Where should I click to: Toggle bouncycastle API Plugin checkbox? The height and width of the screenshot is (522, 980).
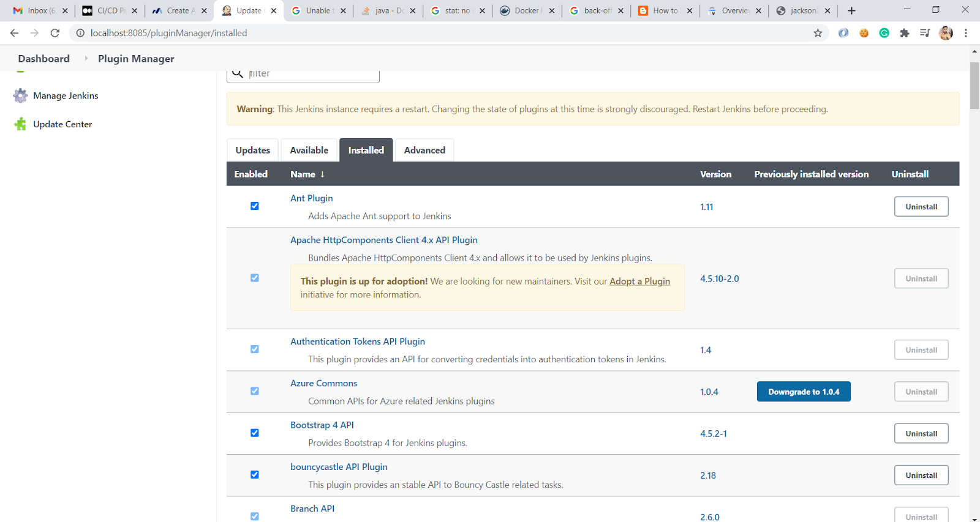coord(255,475)
